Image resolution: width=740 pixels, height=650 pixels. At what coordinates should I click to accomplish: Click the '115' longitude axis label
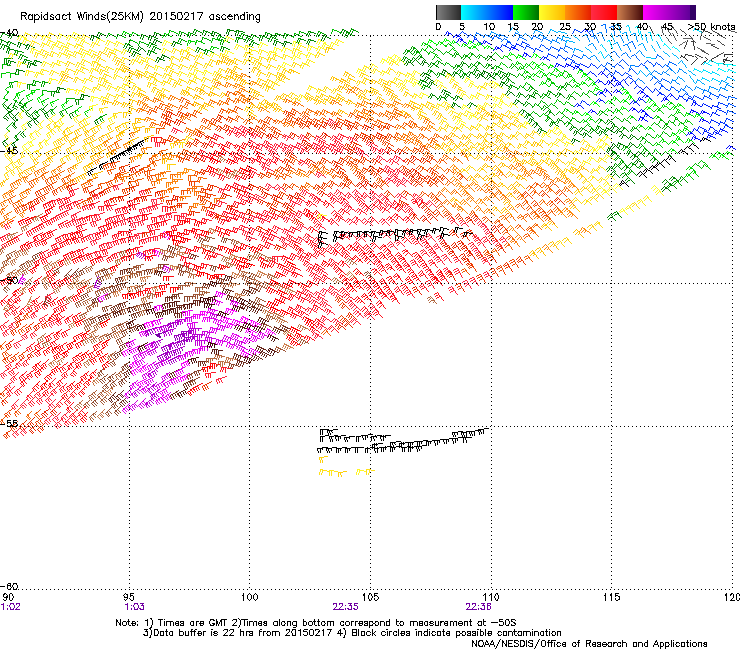[x=612, y=597]
